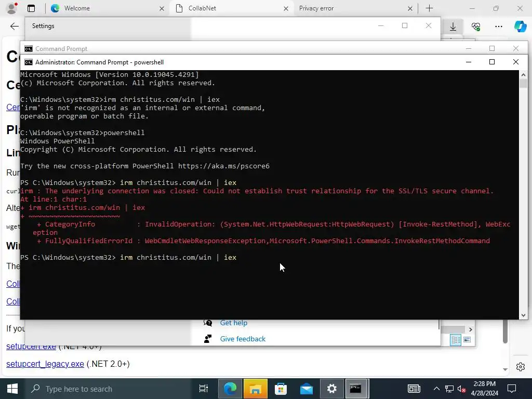Click the Give feedback icon
This screenshot has height=399, width=532.
208,339
